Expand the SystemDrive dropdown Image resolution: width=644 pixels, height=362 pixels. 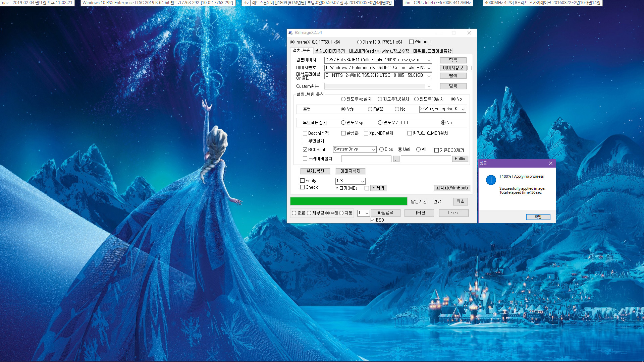pos(373,149)
